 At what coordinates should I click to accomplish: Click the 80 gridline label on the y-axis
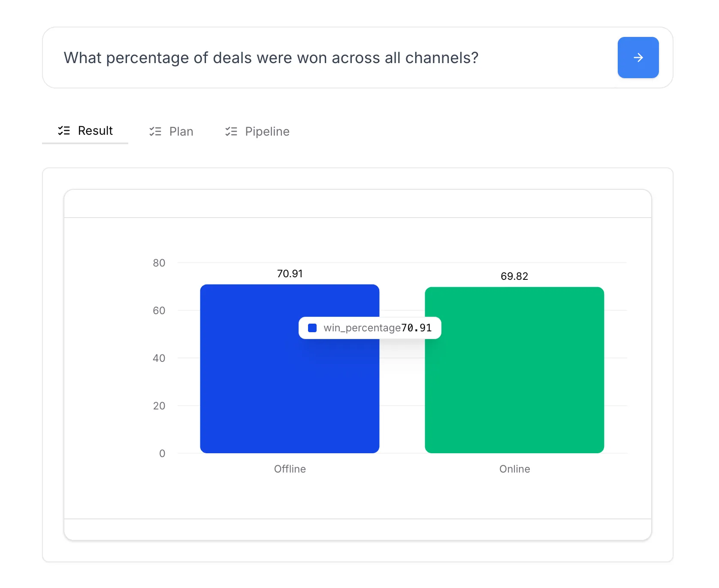159,263
